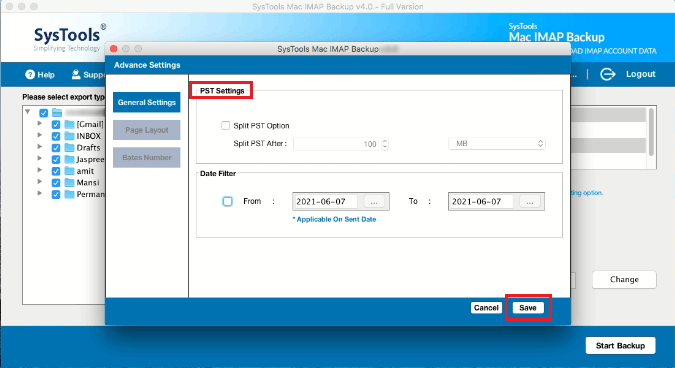The image size is (675, 368).
Task: Expand the Jaspreet tree node
Action: coord(40,158)
